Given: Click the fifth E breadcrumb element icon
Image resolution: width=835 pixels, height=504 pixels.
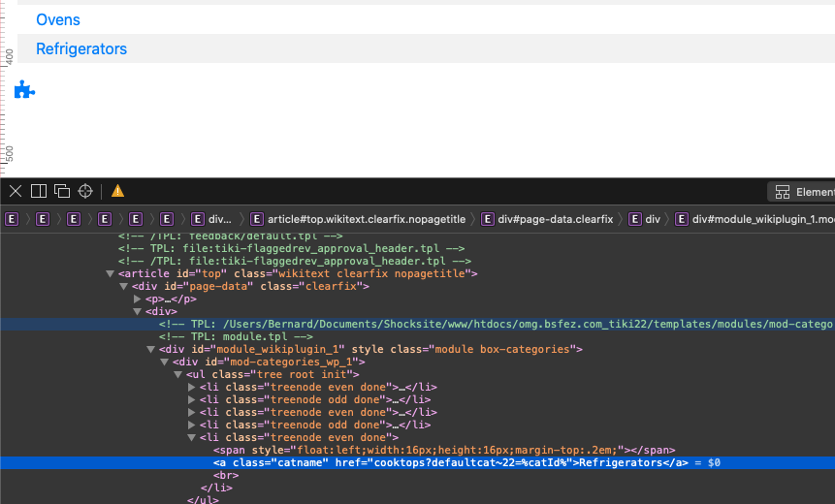Looking at the screenshot, I should tap(135, 219).
